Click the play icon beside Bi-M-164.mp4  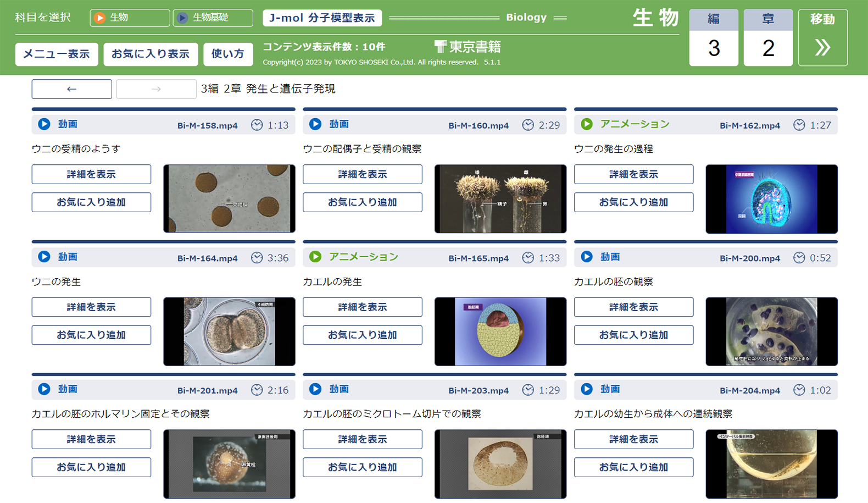point(44,257)
